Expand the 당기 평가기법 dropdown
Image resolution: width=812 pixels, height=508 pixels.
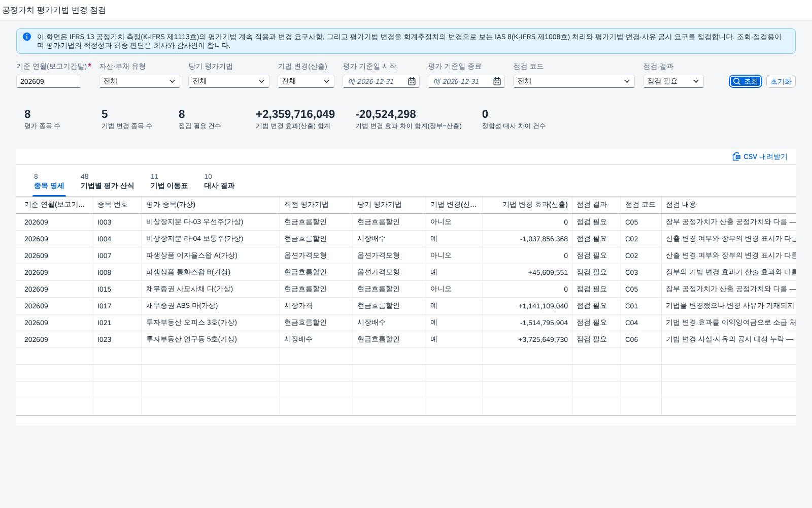click(229, 81)
